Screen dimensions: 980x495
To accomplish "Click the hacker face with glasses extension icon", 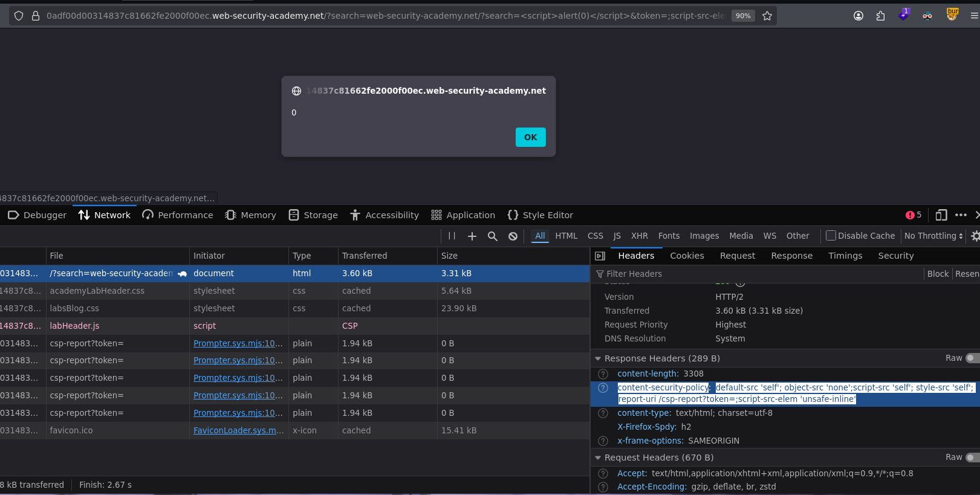I will point(927,16).
